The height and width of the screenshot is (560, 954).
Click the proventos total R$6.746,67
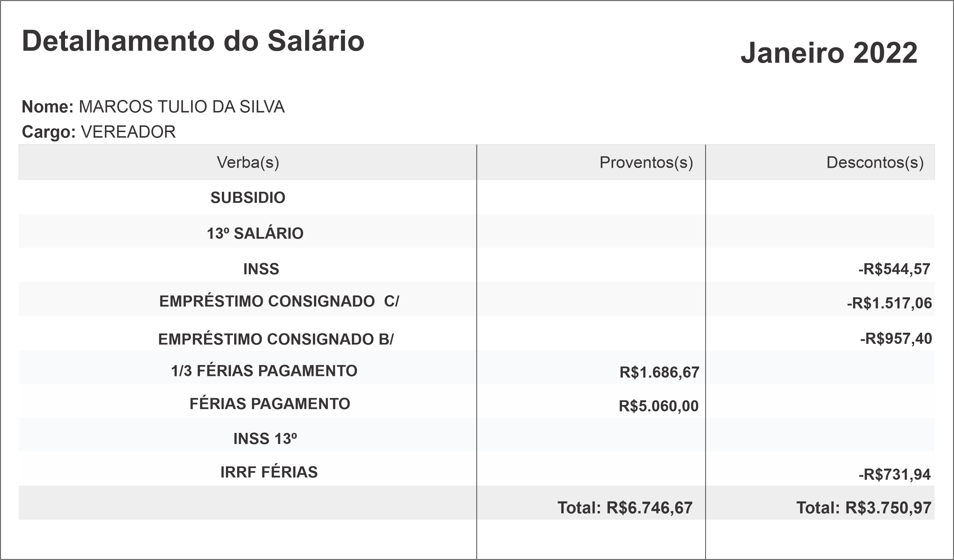pyautogui.click(x=625, y=508)
